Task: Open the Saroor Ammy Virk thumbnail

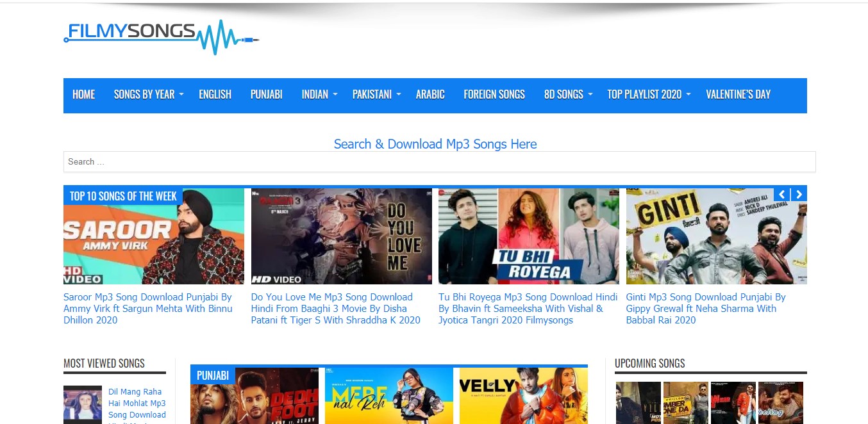Action: [x=154, y=236]
